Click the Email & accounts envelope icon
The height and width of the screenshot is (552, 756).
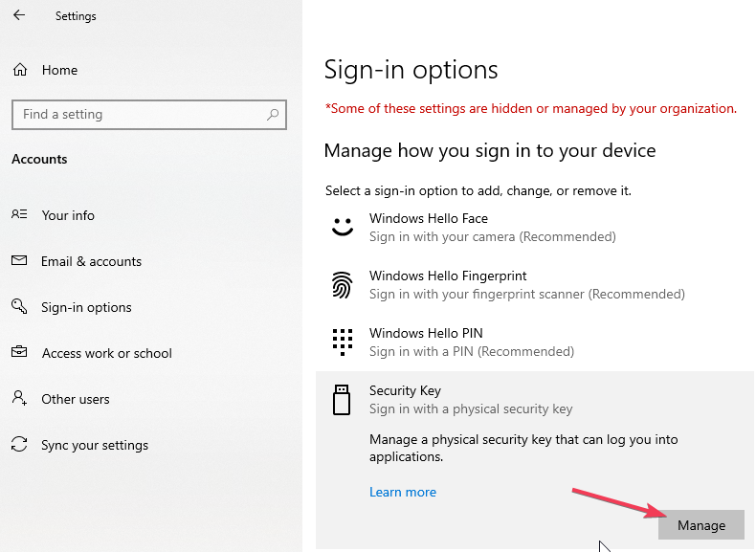pos(19,261)
